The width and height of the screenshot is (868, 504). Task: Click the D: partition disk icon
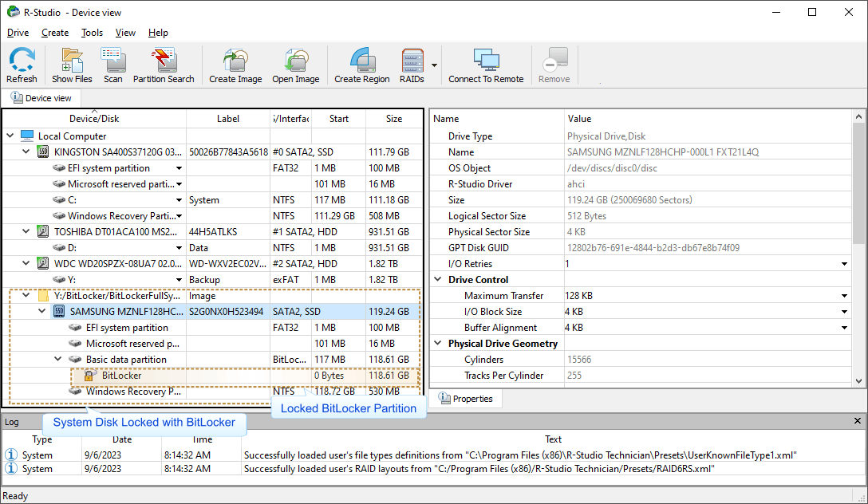tap(59, 247)
